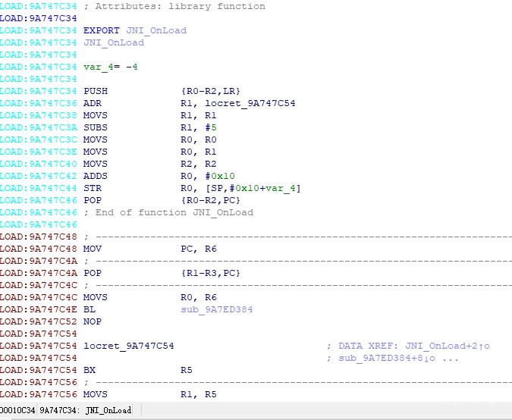
Task: Select the POP {R1-R3,PC} instruction
Action: 162,273
